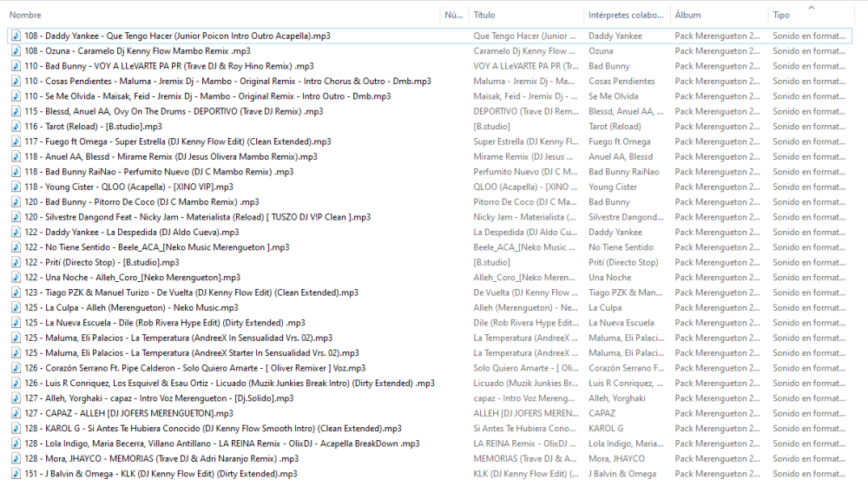Viewport: 868px width, 499px height.
Task: Select the file icon for Tarot (Reload)
Action: tap(16, 127)
